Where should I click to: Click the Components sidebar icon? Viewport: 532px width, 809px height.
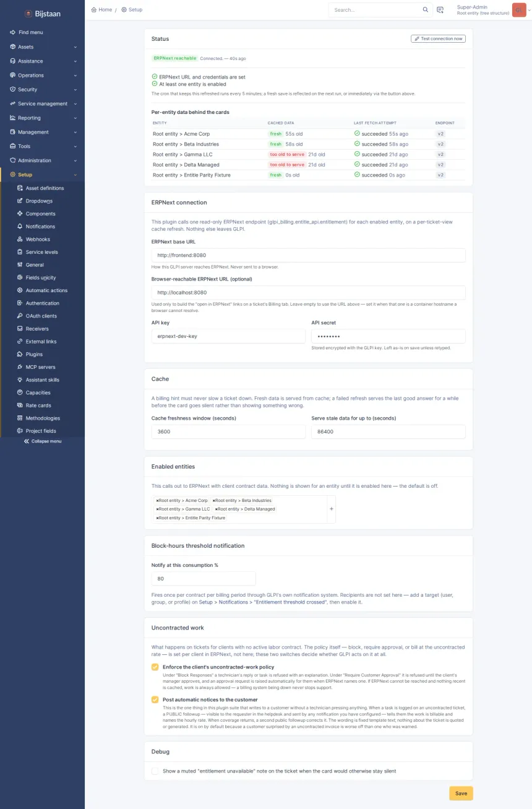tap(20, 214)
